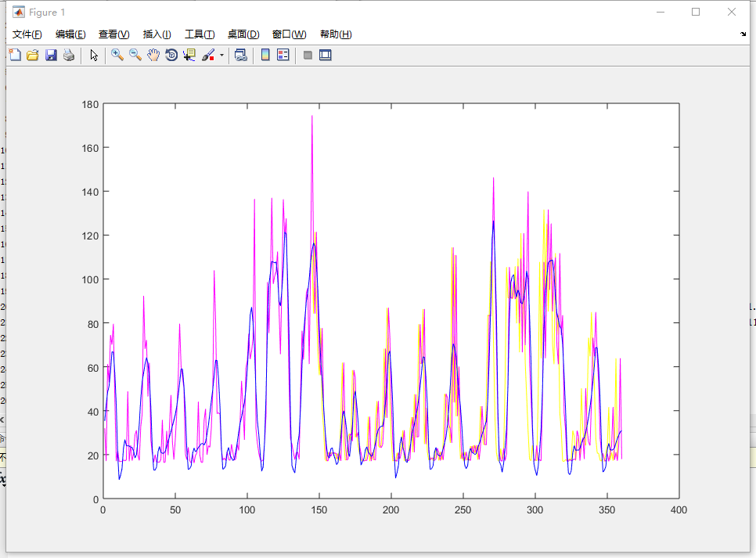The image size is (756, 558).
Task: Print the figure with the printer icon
Action: (69, 55)
